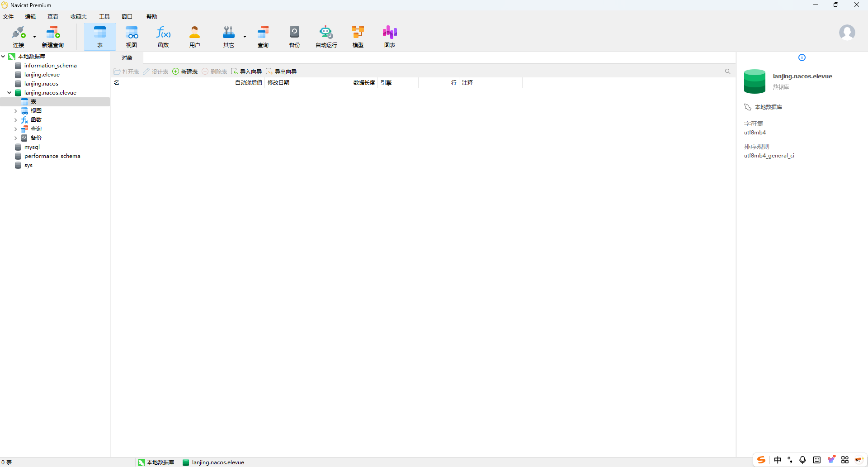Select the 表 table toolbar icon
Viewport: 868px width, 467px height.
100,36
